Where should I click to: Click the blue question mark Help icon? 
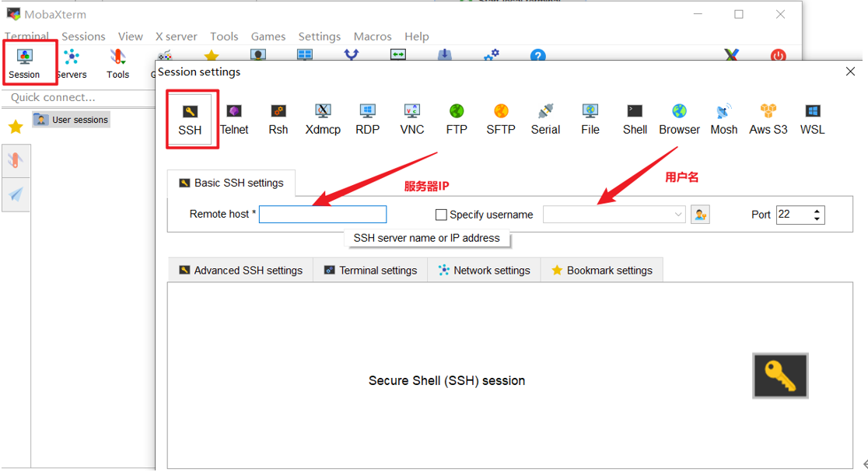[x=537, y=55]
